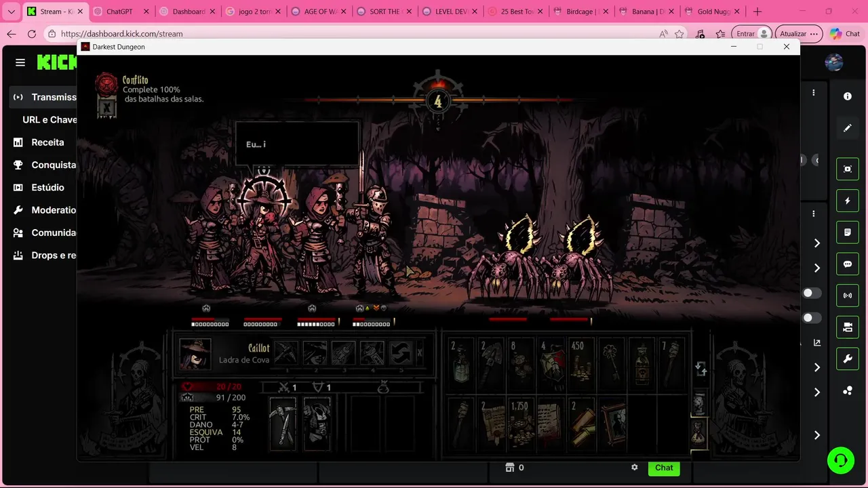Click Caillot's hero portrait

click(x=195, y=354)
